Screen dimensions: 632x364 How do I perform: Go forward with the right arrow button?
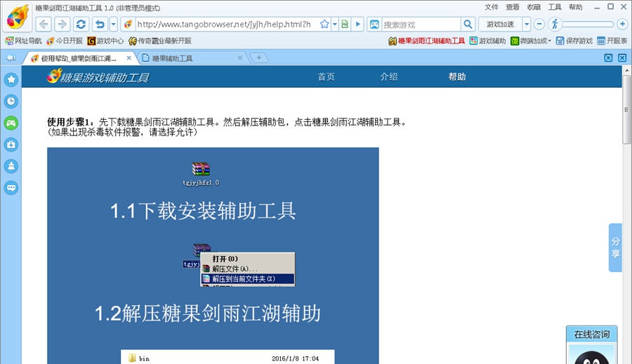click(62, 24)
